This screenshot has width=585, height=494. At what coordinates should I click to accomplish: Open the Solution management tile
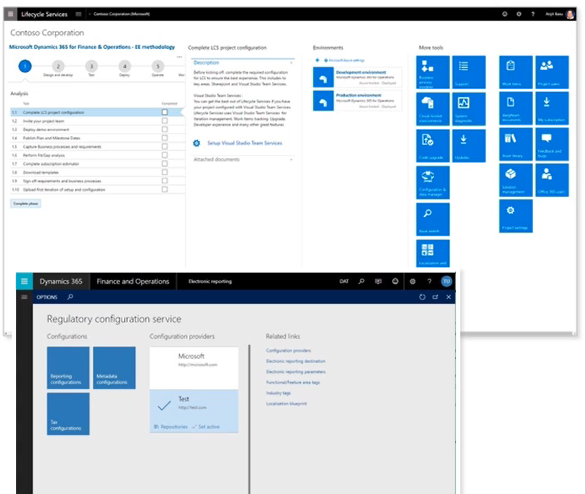pos(516,180)
